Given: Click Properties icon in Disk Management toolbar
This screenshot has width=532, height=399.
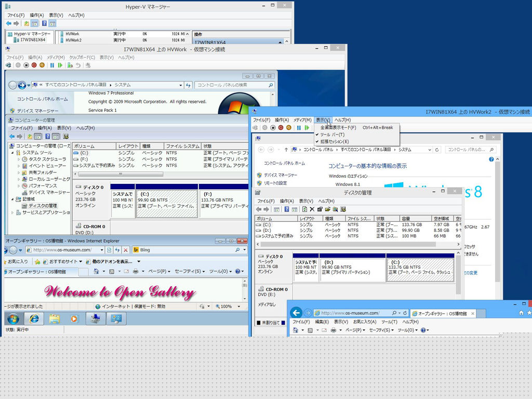Looking at the screenshot, I should pyautogui.click(x=320, y=209).
